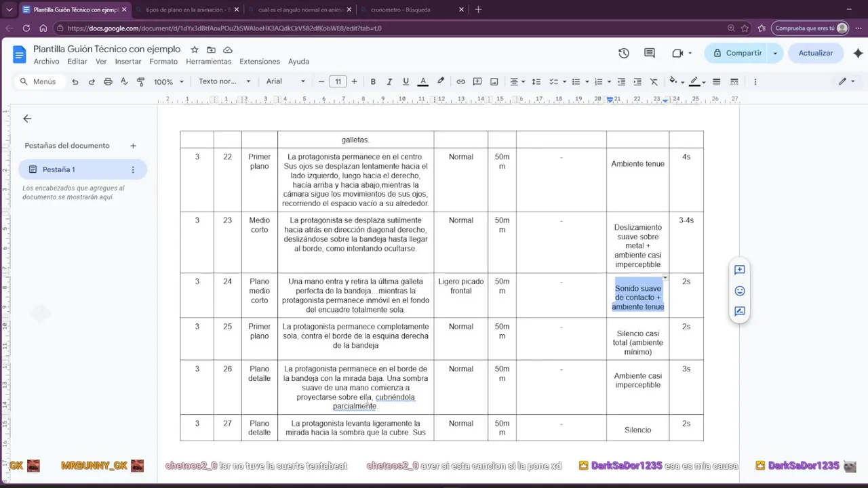
Task: Click the increase indent icon
Action: point(637,81)
